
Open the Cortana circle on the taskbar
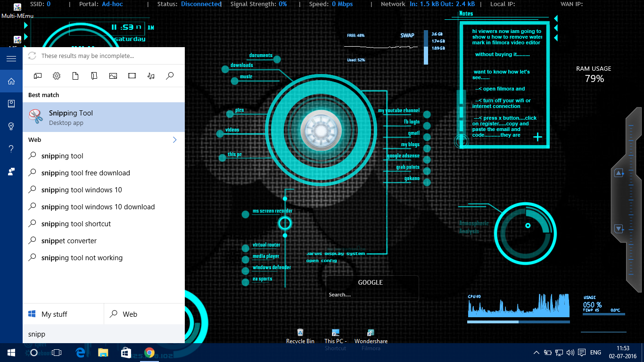click(34, 353)
